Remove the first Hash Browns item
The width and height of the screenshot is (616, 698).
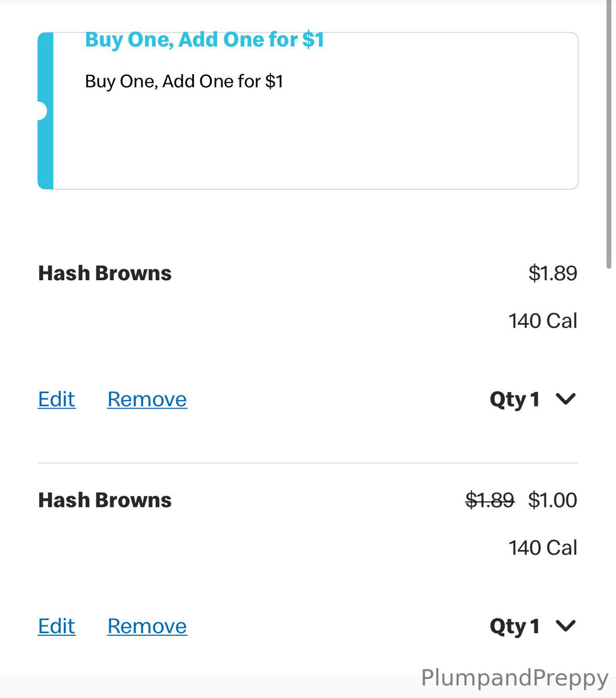tap(147, 400)
